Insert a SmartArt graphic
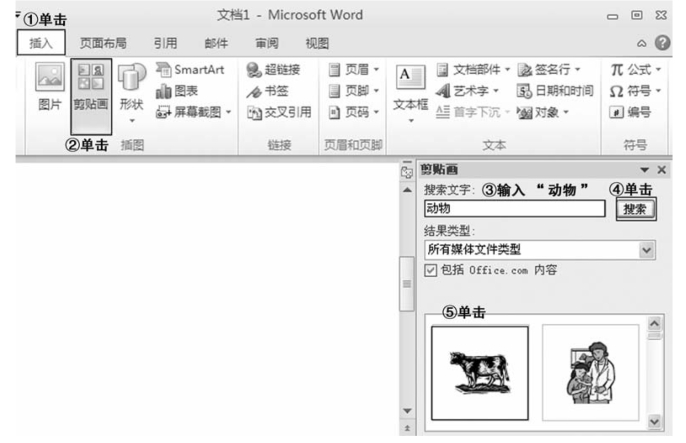The width and height of the screenshot is (686, 443). pos(190,70)
